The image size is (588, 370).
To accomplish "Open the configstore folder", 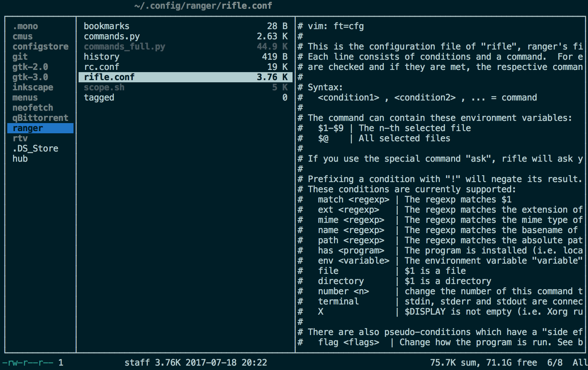I will pyautogui.click(x=40, y=47).
